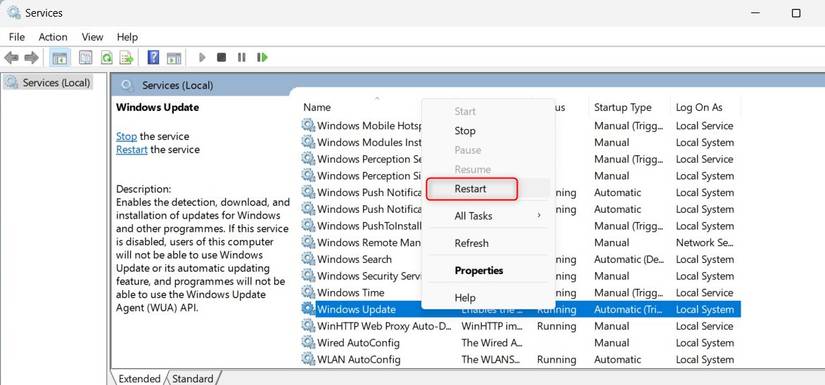Click the Services title bar app icon
Screen dimensions: 825x385
pyautogui.click(x=14, y=13)
